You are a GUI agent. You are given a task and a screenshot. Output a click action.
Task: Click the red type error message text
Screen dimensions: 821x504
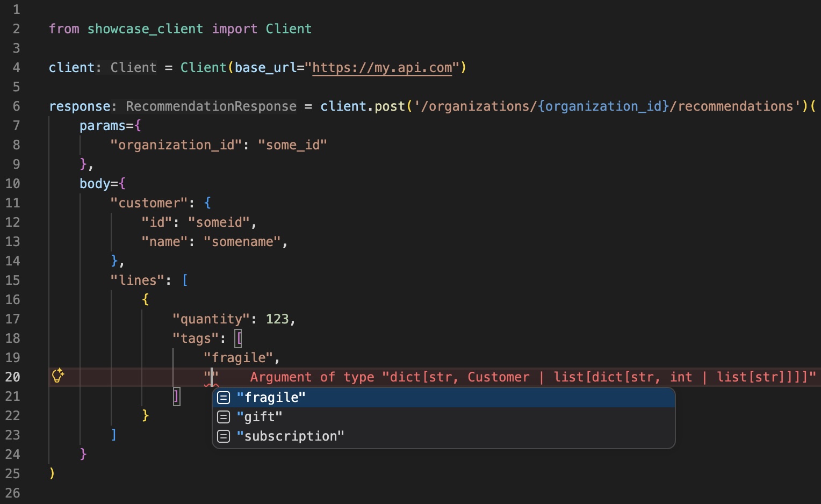pyautogui.click(x=533, y=377)
